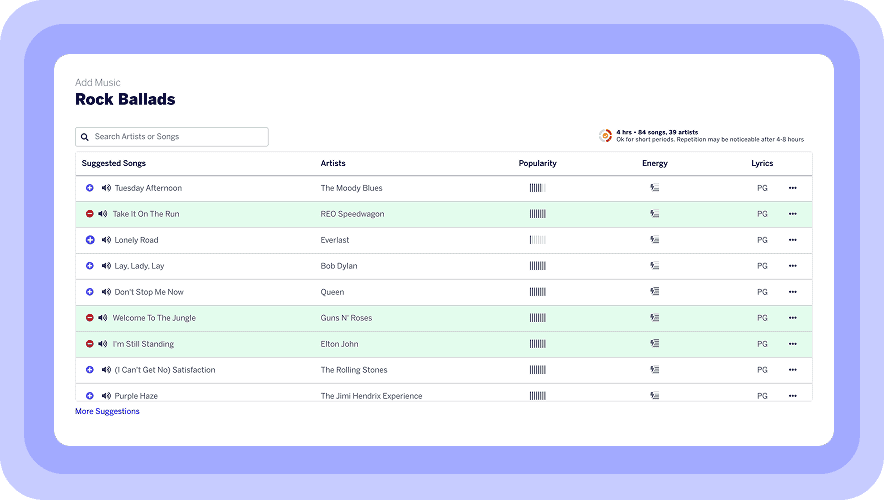This screenshot has height=500, width=884.
Task: Click the Welcome To The Jungle energy icon
Action: tap(655, 317)
